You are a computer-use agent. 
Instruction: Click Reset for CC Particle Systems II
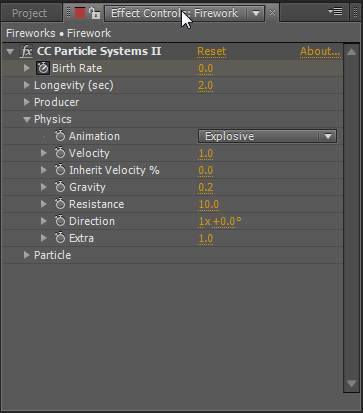click(x=212, y=51)
